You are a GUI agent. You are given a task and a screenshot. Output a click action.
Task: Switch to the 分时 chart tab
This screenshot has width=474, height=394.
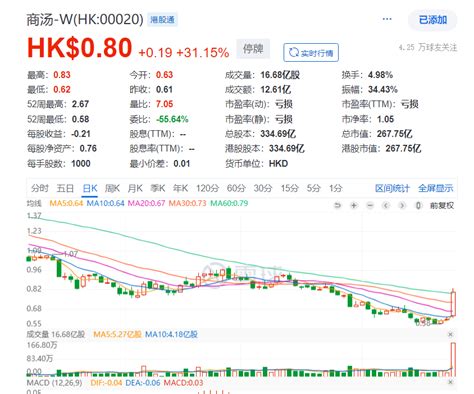pos(40,188)
